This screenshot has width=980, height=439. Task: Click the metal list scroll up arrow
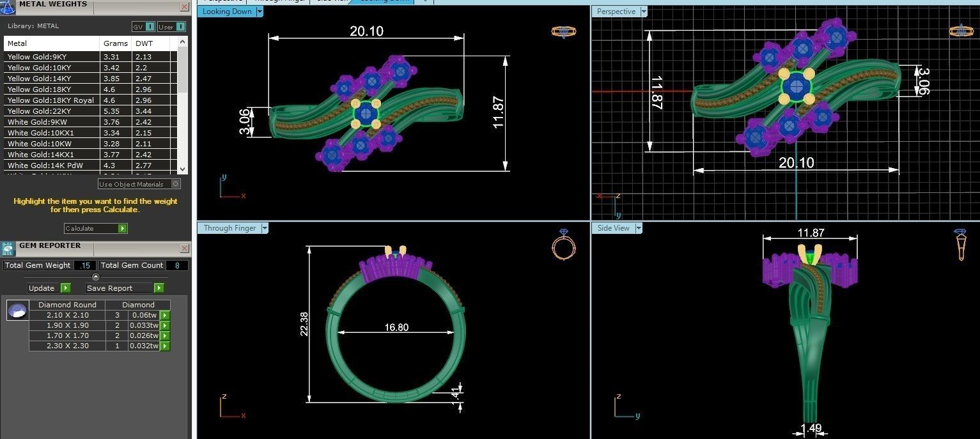(183, 42)
